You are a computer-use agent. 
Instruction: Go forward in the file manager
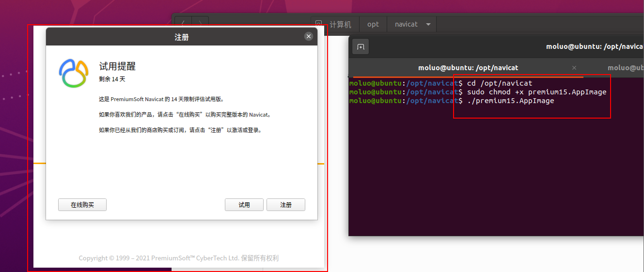click(200, 24)
